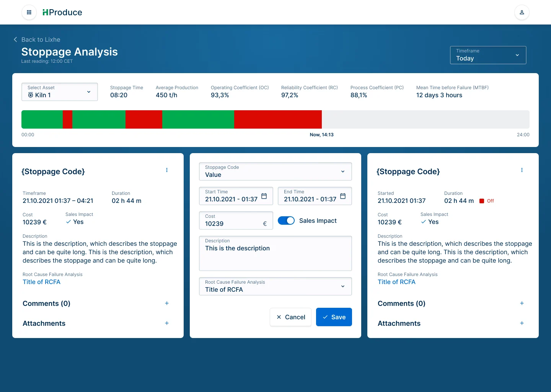Click the MTBF value 12 days 3 hours
Screen dimensions: 551x392
(x=439, y=95)
